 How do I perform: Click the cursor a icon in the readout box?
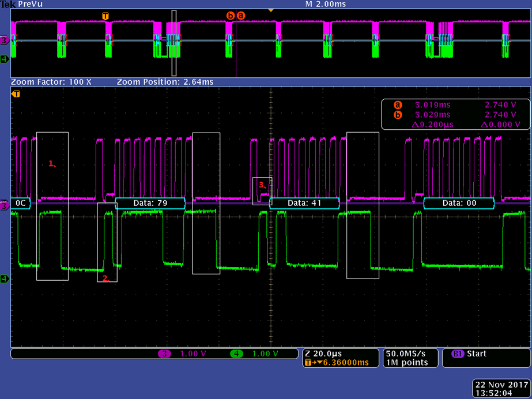[397, 105]
